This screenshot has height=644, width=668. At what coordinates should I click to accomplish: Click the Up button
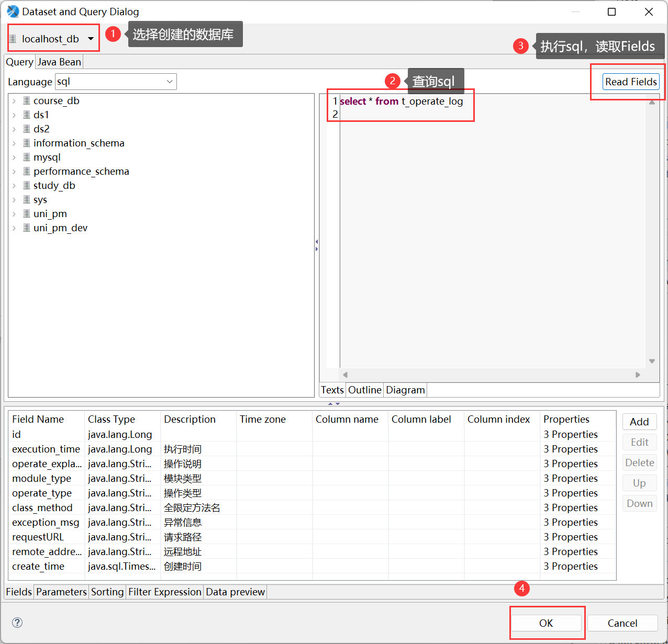pos(639,483)
